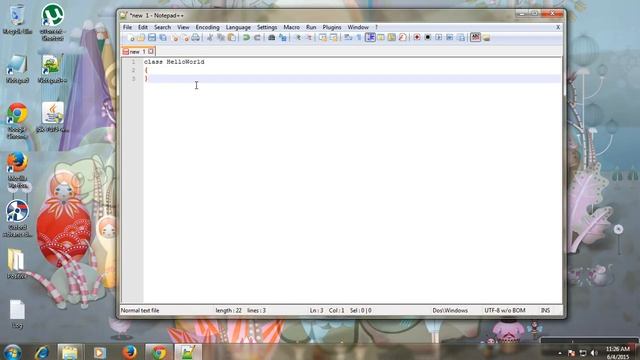Open the Edit menu

pyautogui.click(x=143, y=27)
